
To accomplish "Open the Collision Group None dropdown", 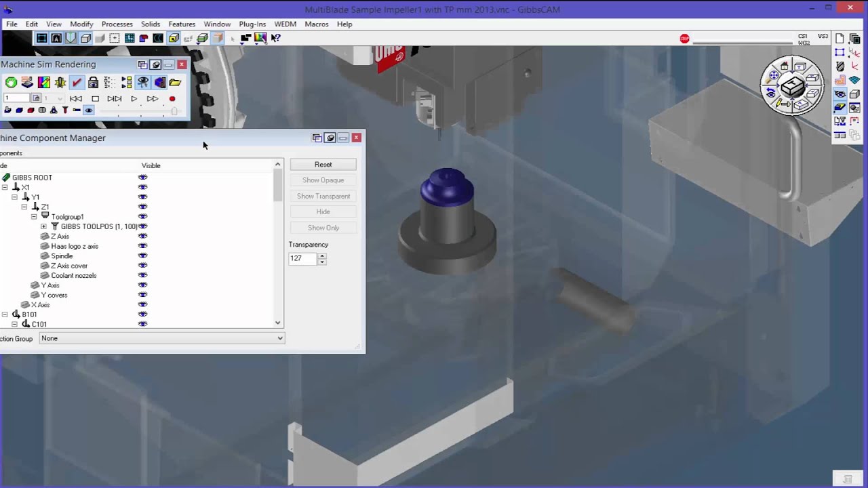I will 161,338.
